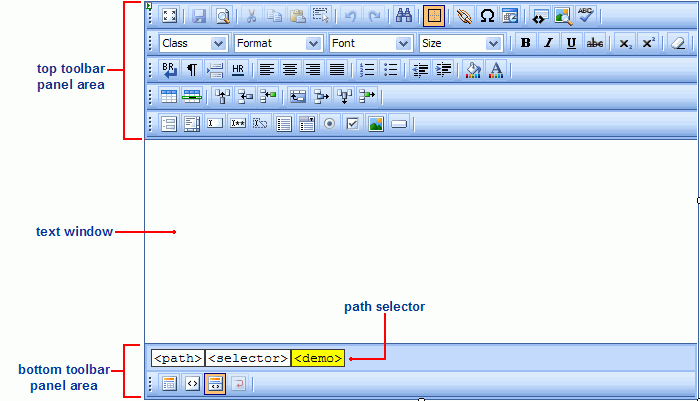Switch to design view in bottom toolbar

coord(169,384)
